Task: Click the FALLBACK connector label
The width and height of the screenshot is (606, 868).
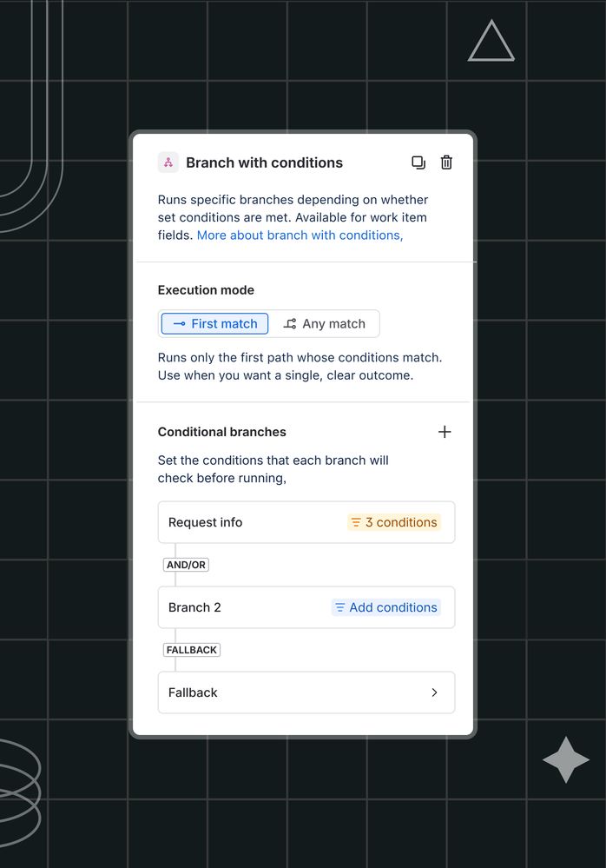Action: pyautogui.click(x=191, y=649)
